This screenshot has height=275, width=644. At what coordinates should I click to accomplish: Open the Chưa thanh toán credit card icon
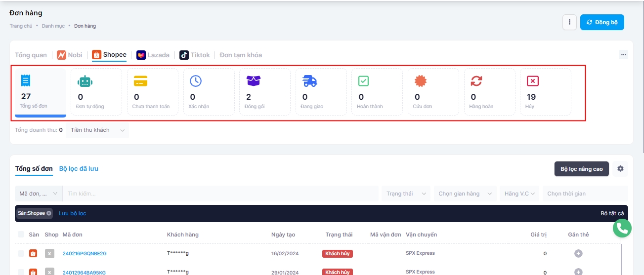click(x=153, y=92)
